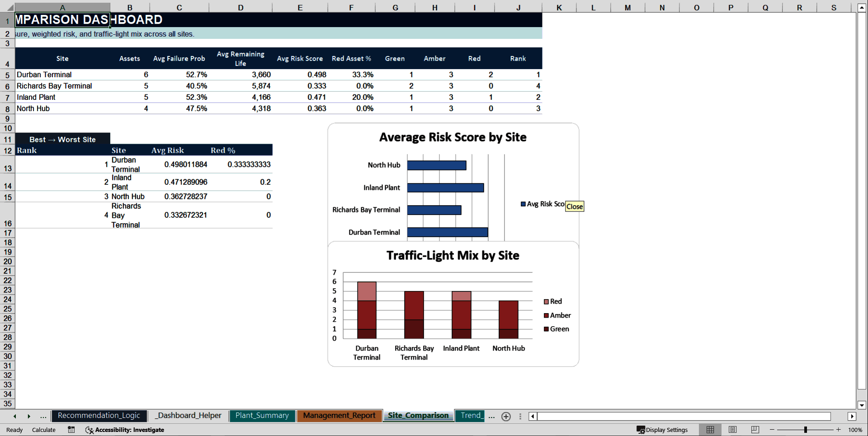This screenshot has width=868, height=436.
Task: Click the Calculate indicator in status bar
Action: point(43,430)
